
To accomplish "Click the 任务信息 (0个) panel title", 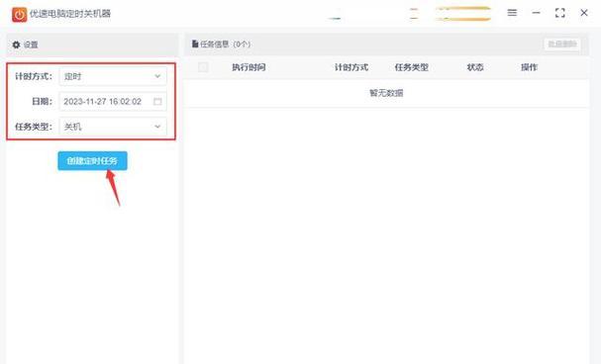I will pos(226,45).
